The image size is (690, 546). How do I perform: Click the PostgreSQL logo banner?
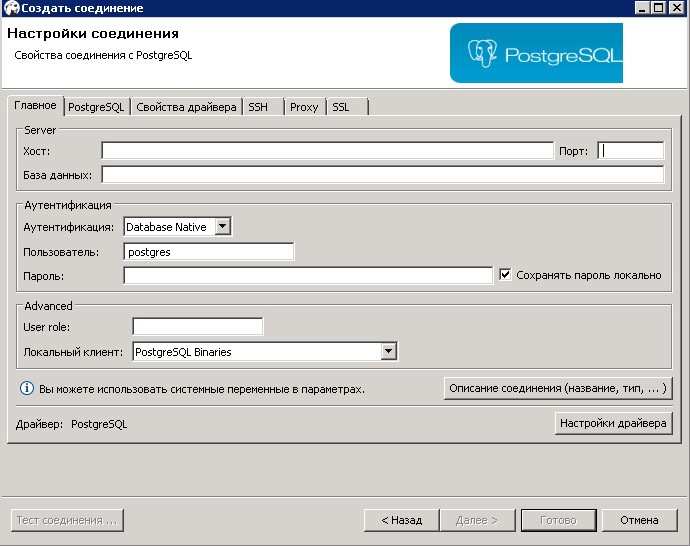pos(536,53)
